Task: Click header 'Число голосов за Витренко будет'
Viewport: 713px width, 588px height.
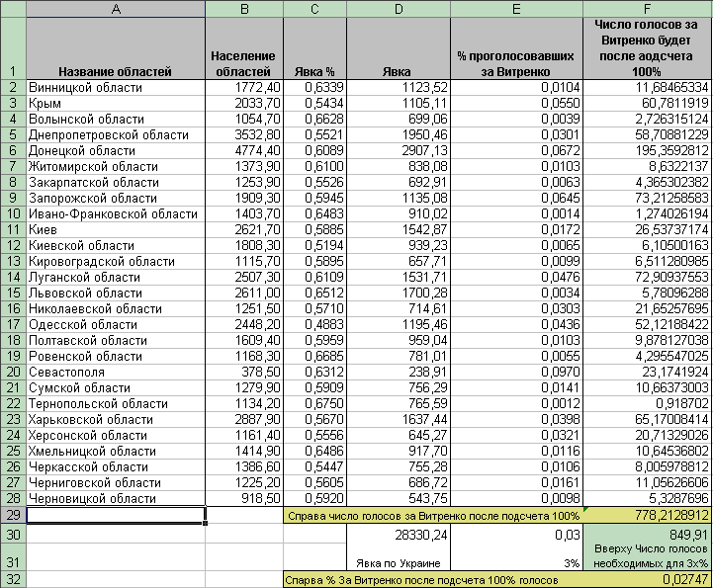Action: click(648, 48)
